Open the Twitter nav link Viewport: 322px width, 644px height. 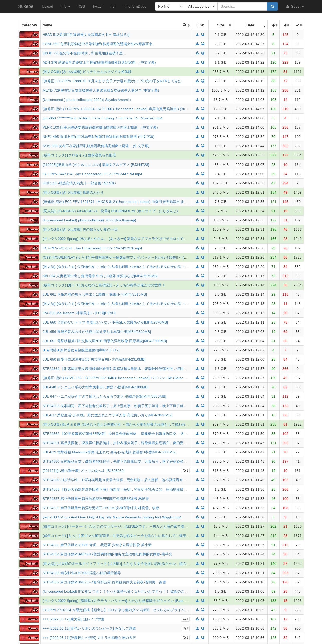point(98,6)
